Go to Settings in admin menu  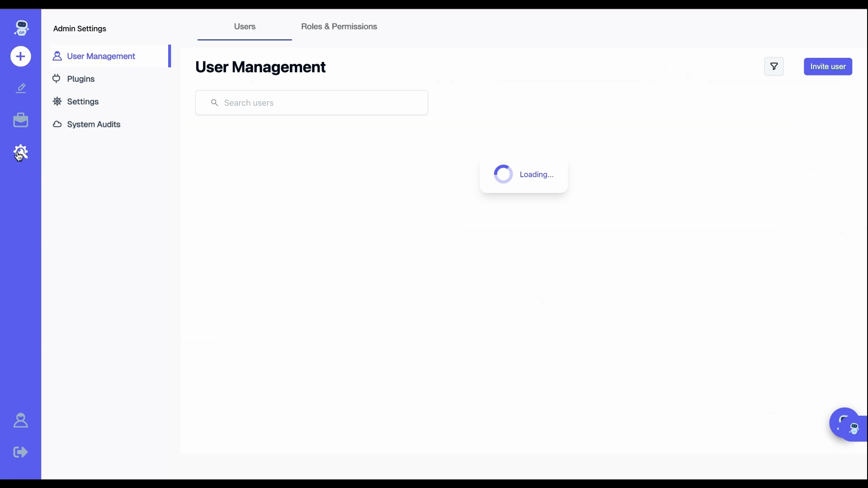coord(83,102)
